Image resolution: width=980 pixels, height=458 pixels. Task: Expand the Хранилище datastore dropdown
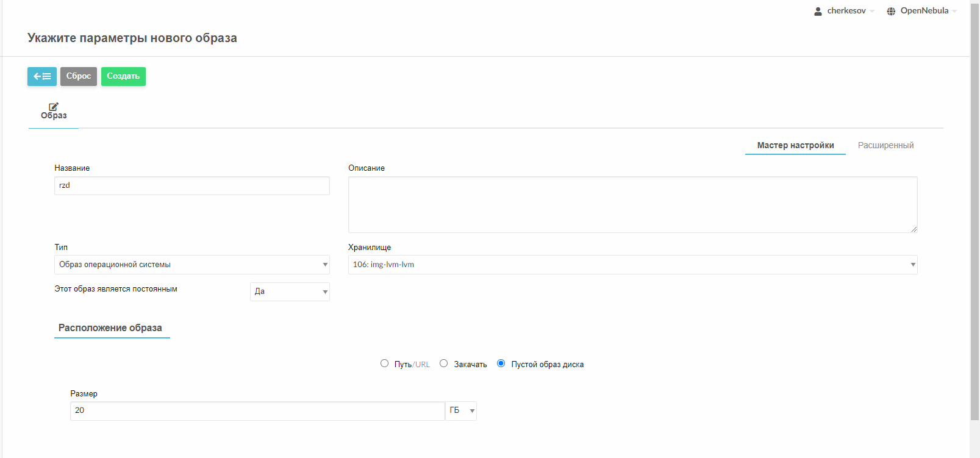click(632, 265)
